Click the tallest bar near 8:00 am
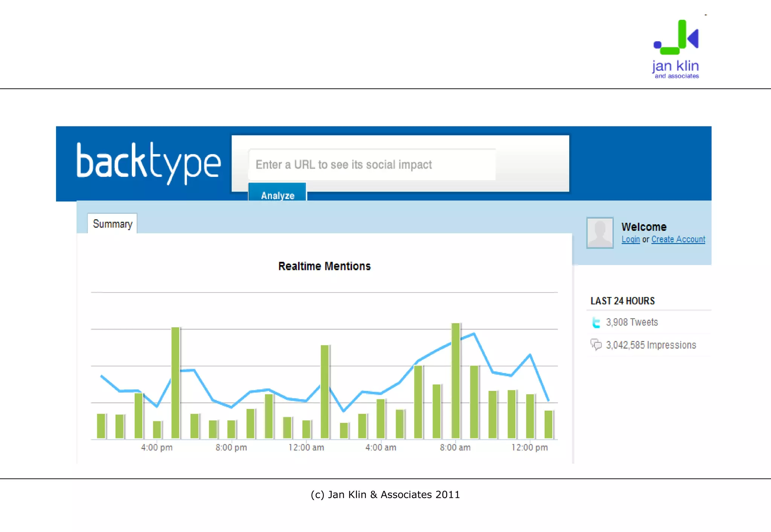 tap(456, 380)
